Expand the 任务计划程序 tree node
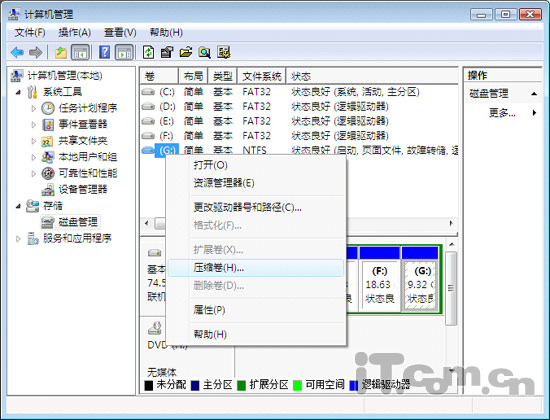 (x=34, y=108)
